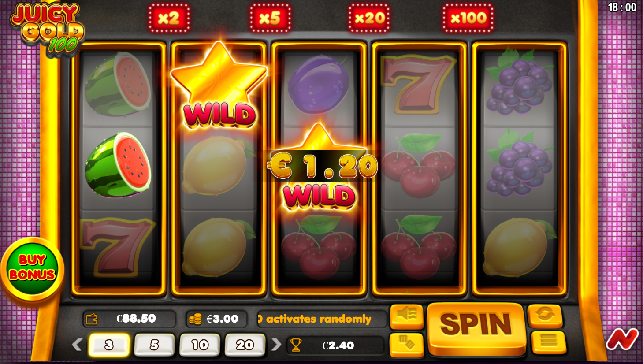The height and width of the screenshot is (364, 643).
Task: Click the x100 multiplier indicator
Action: [x=468, y=18]
